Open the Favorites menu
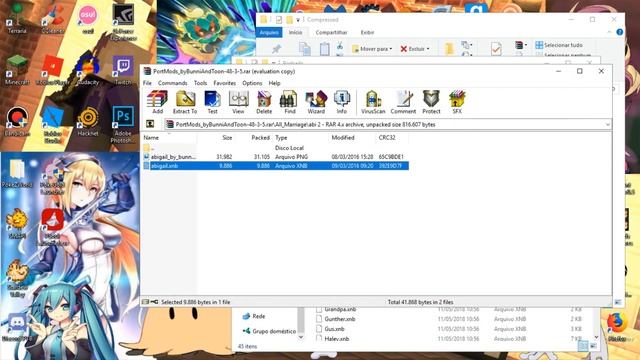The width and height of the screenshot is (640, 360). 224,83
